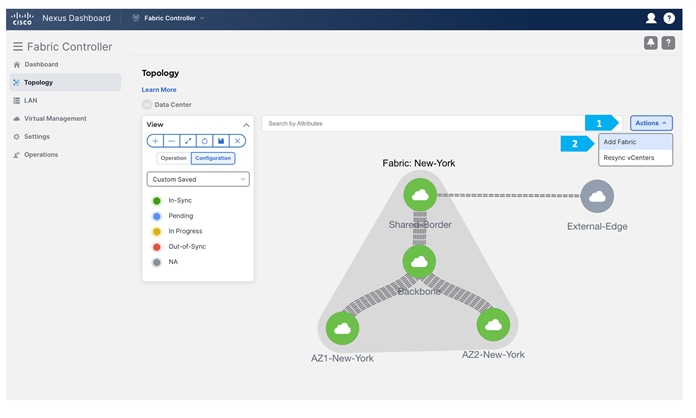The width and height of the screenshot is (696, 418).
Task: Toggle the hamburger navigation menu
Action: click(18, 47)
